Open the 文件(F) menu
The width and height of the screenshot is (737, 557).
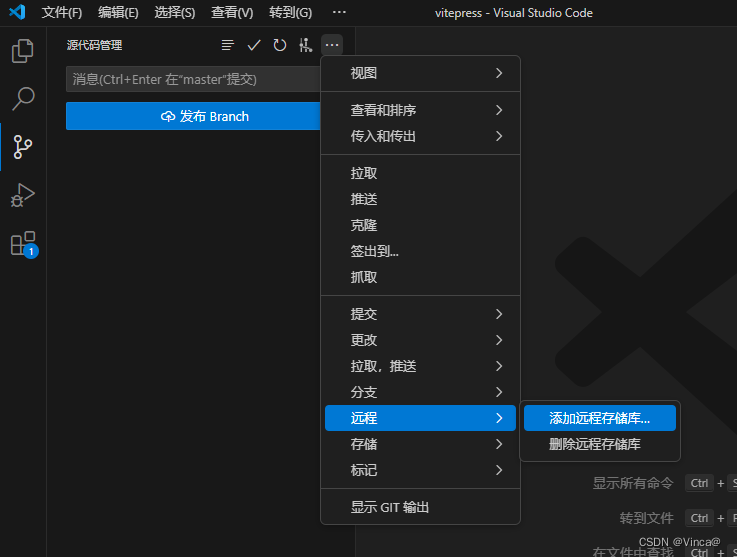point(62,13)
